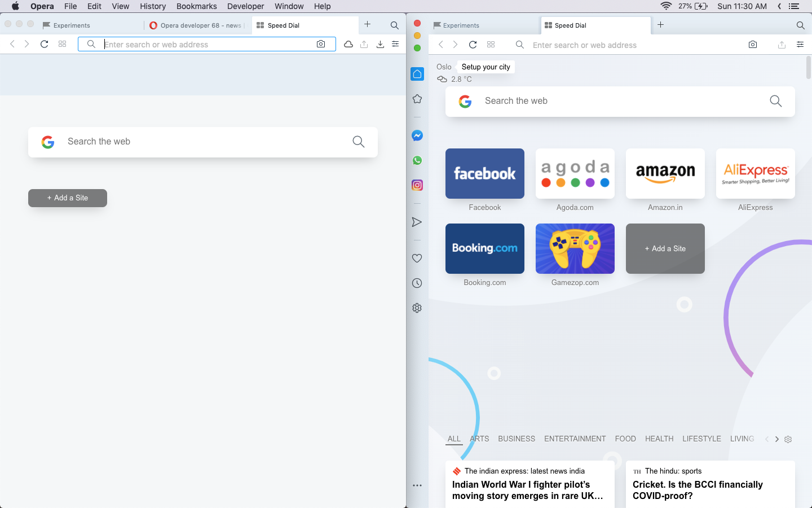This screenshot has width=812, height=508.
Task: Open personal news heart icon in sidebar
Action: point(417,259)
